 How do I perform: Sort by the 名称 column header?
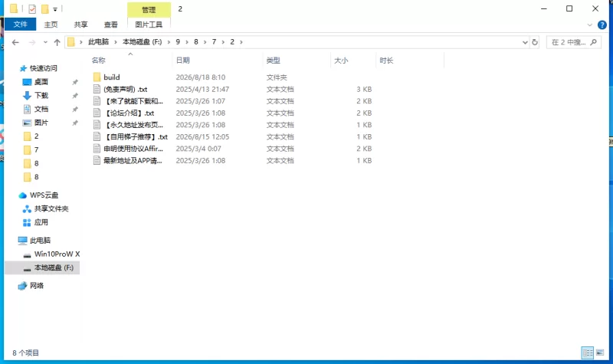pos(99,61)
